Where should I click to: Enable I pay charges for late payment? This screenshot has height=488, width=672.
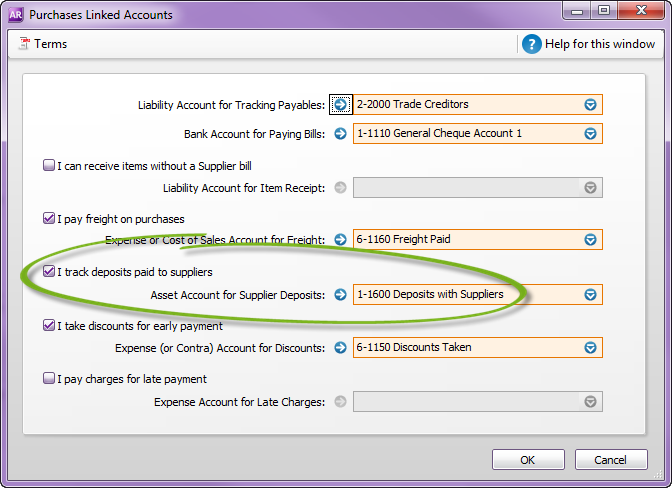tap(49, 379)
